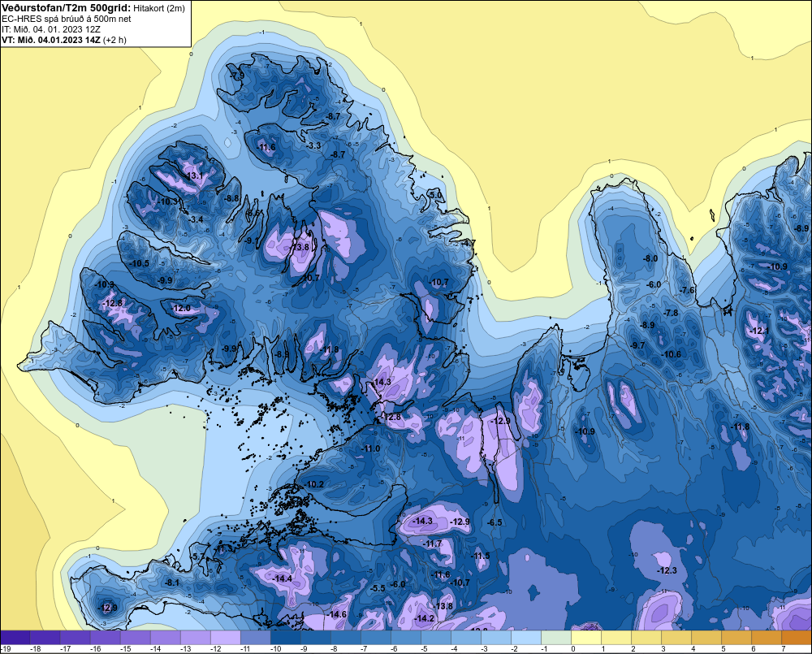Click the title text 'Veðurstofan/T2m 500grid:'
The height and width of the screenshot is (654, 812).
tap(66, 8)
